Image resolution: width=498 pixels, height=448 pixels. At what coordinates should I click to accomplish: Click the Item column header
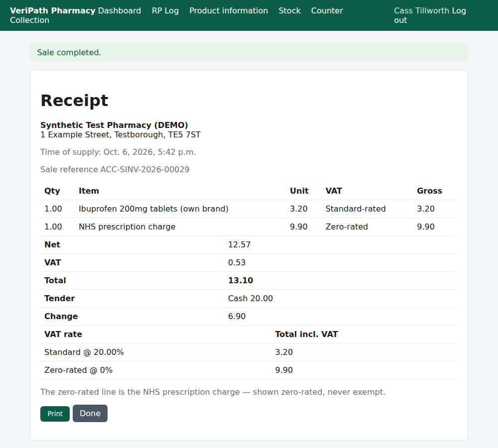tap(89, 191)
